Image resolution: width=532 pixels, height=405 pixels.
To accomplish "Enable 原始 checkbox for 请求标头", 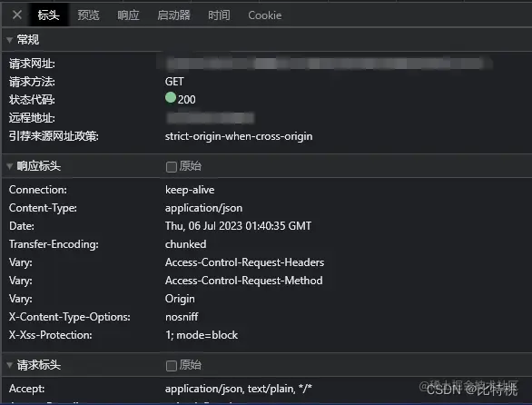I will 172,366.
